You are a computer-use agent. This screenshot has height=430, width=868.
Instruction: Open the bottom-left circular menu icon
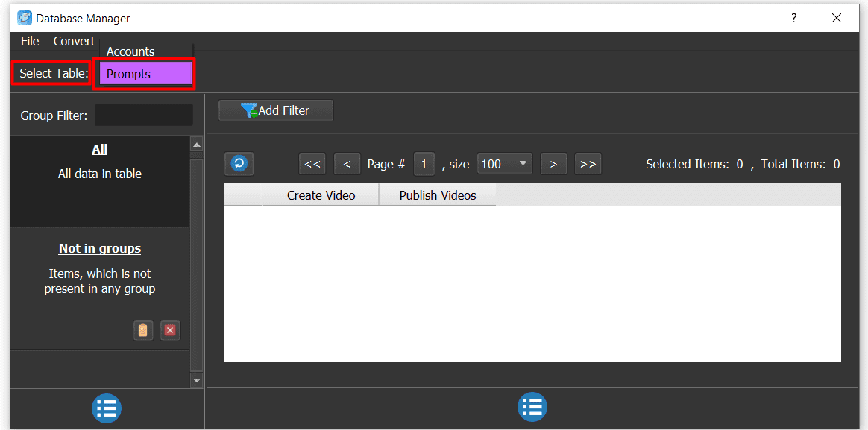coord(106,408)
